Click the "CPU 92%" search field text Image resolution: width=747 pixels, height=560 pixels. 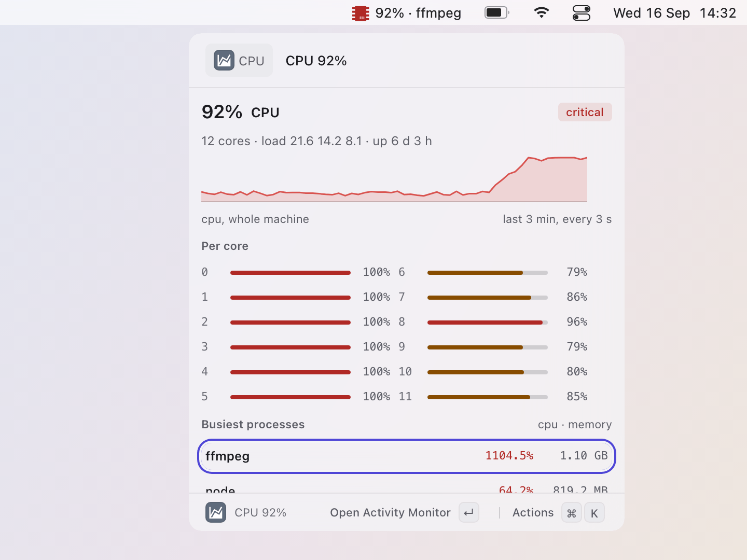(316, 61)
